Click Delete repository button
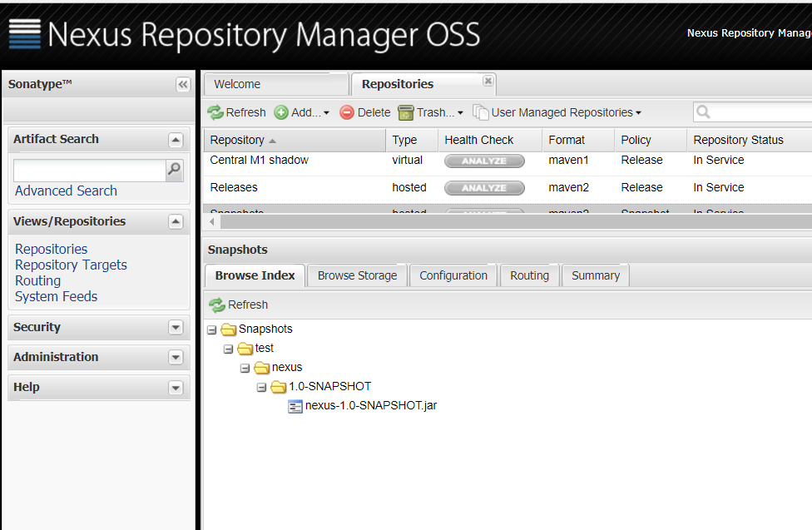 pyautogui.click(x=365, y=112)
